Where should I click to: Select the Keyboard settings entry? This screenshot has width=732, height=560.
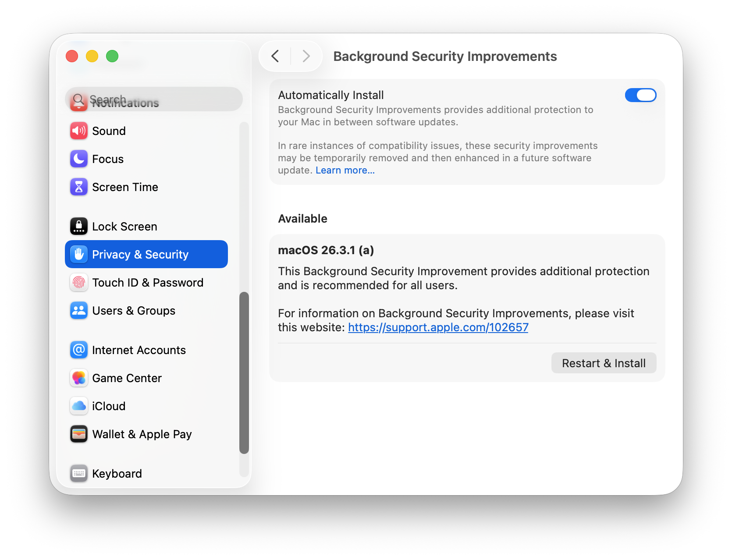[117, 473]
